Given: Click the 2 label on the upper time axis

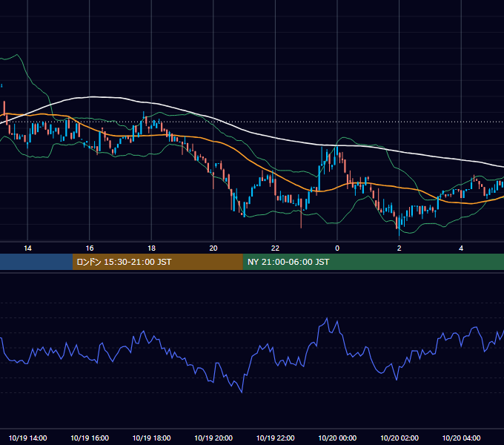Looking at the screenshot, I should pos(399,248).
